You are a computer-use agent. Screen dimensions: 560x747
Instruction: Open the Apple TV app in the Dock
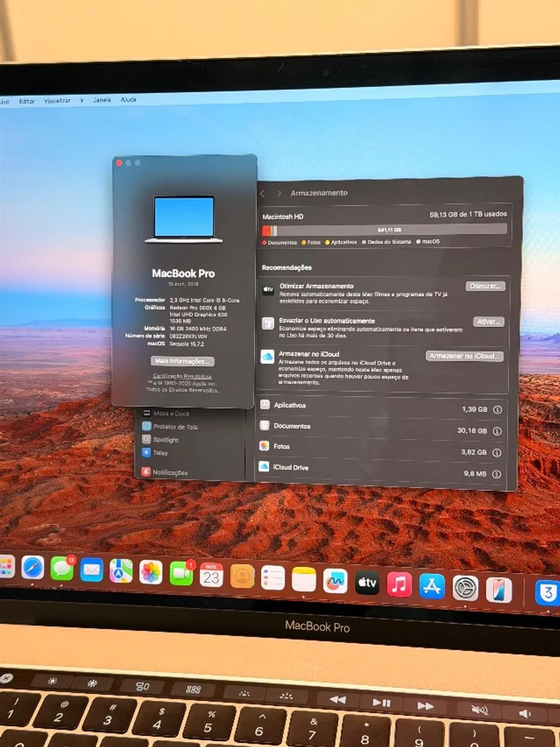pyautogui.click(x=366, y=583)
